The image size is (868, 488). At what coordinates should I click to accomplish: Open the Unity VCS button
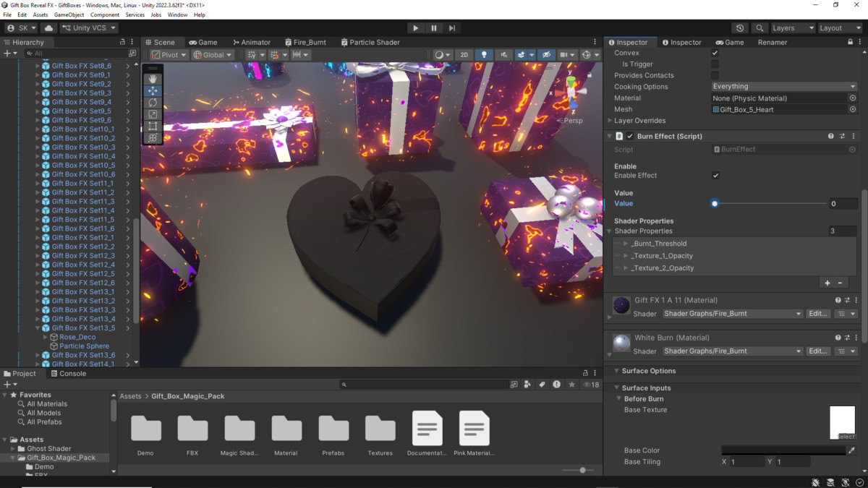pyautogui.click(x=89, y=28)
